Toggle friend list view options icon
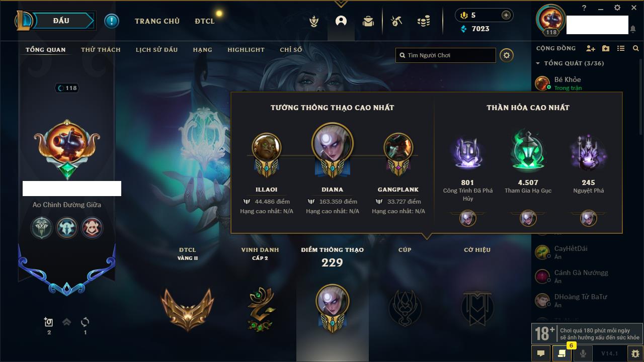Viewport: 644px width, 362px height. 621,48
